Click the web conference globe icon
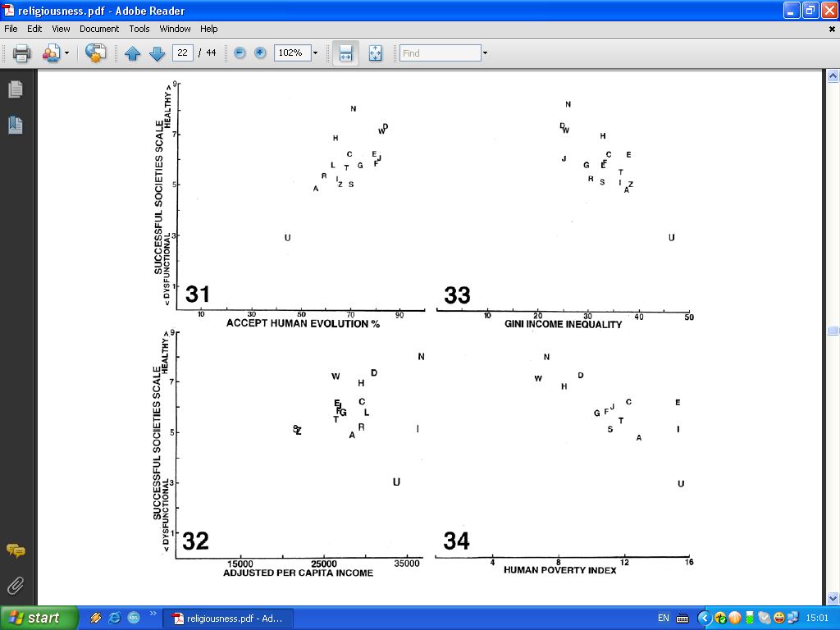The height and width of the screenshot is (630, 840). [96, 53]
